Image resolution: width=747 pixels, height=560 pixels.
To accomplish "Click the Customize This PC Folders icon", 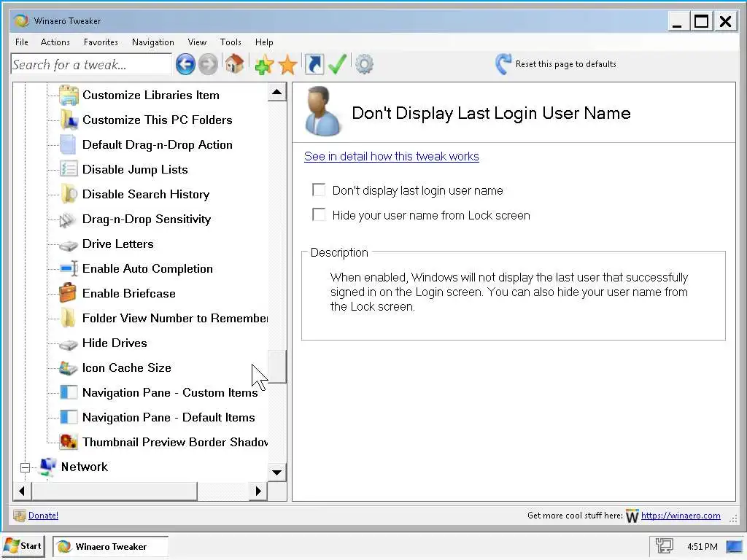I will click(69, 120).
